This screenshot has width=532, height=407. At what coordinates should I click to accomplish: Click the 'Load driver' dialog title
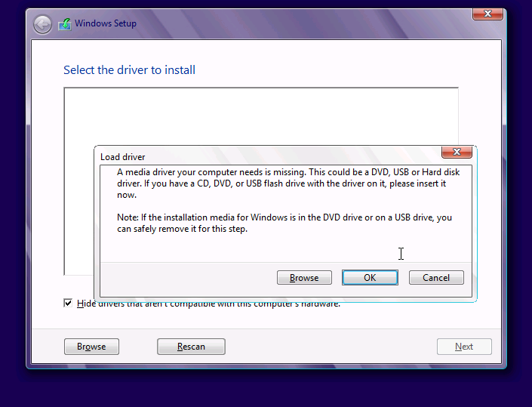122,157
